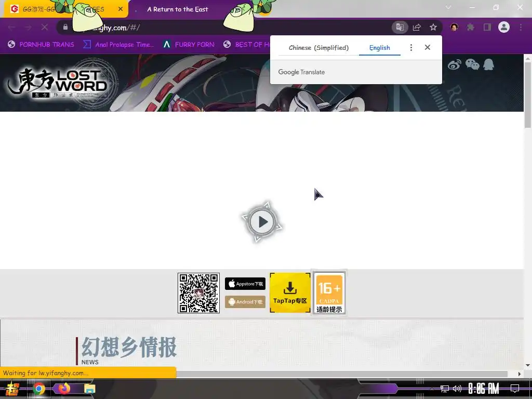Close the Google Translate popup
Screen dimensions: 532x399
428,47
